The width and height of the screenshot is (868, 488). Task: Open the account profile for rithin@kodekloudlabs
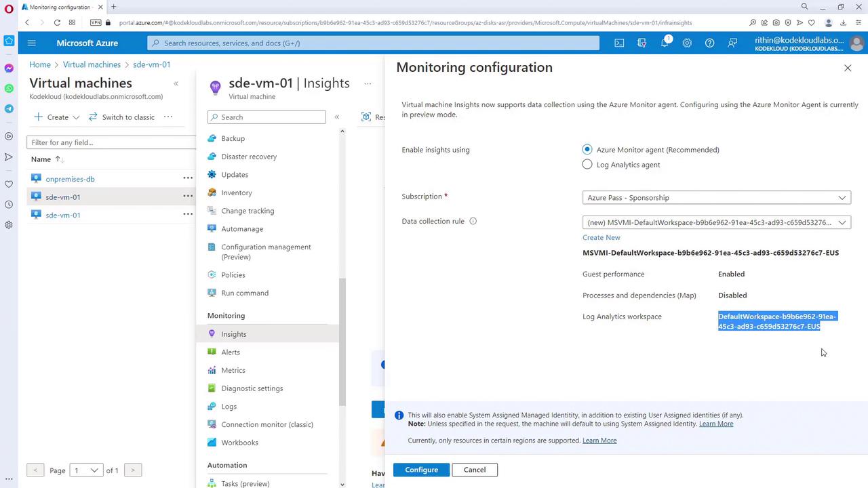click(809, 43)
